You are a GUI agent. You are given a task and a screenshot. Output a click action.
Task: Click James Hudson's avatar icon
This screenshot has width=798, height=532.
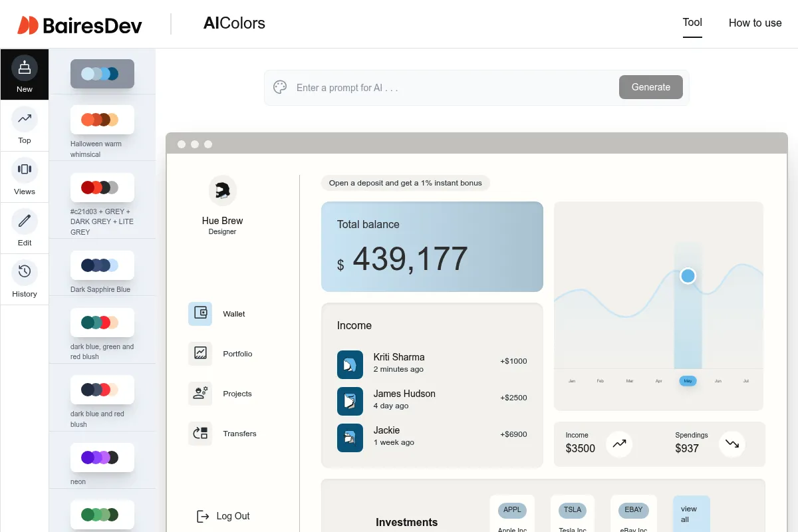click(x=350, y=400)
